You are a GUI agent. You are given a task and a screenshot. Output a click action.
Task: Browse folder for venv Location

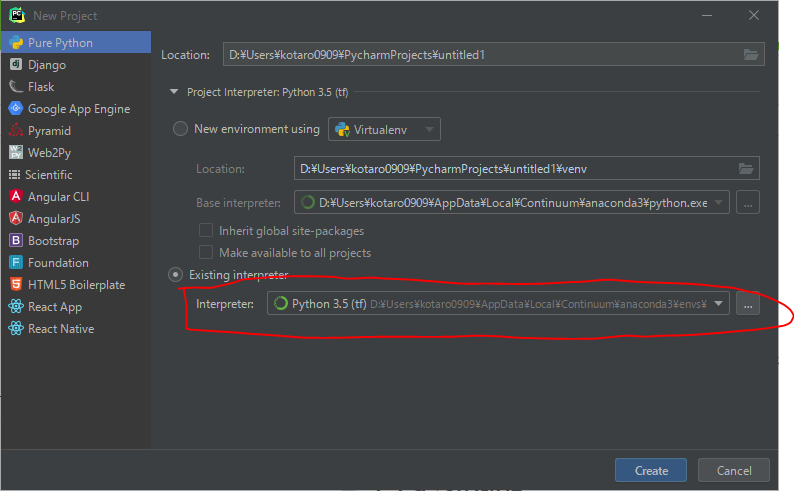[x=745, y=169]
